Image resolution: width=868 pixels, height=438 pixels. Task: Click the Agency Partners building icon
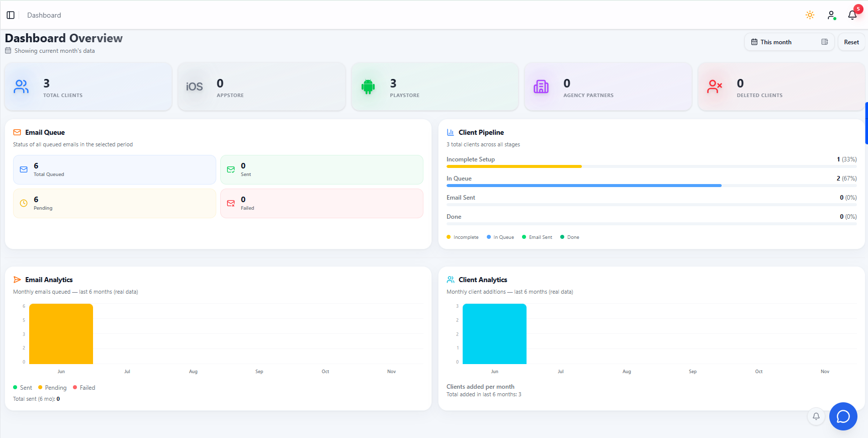tap(541, 87)
